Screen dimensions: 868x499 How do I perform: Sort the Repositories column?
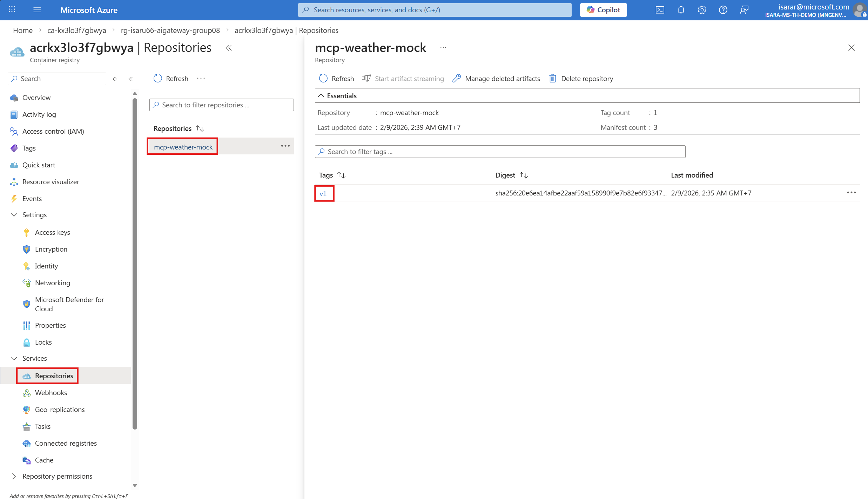click(179, 128)
